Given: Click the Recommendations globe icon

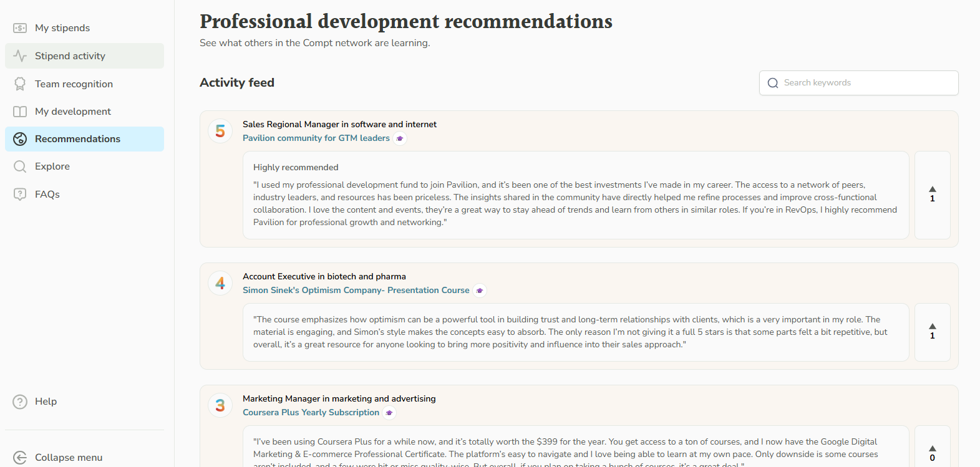Looking at the screenshot, I should click(x=20, y=139).
